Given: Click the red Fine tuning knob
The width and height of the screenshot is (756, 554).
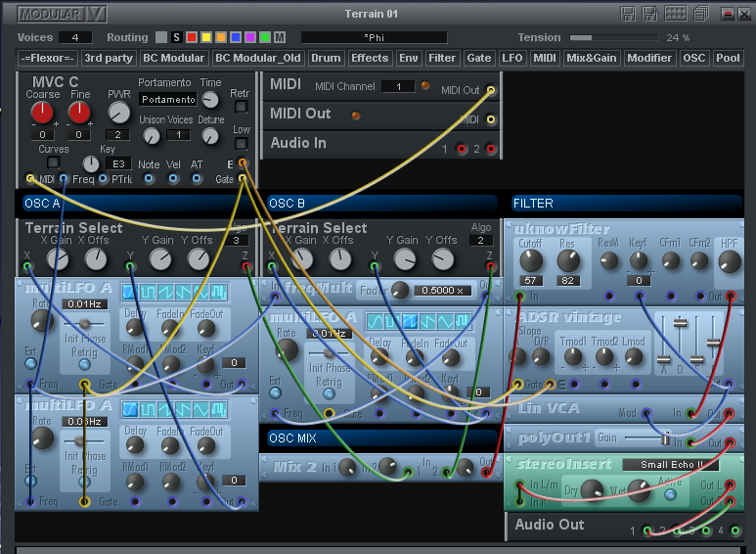Looking at the screenshot, I should pos(79,112).
